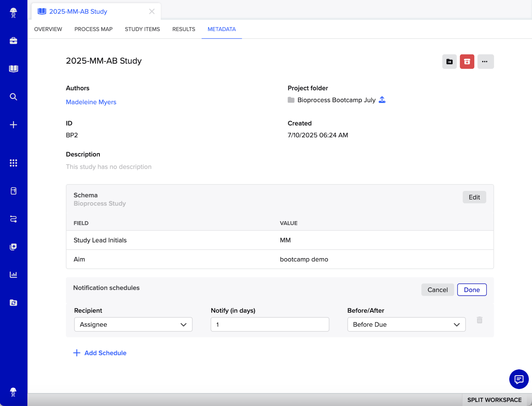Click the move-to-folder icon button
Viewport: 532px width, 406px height.
pos(449,62)
